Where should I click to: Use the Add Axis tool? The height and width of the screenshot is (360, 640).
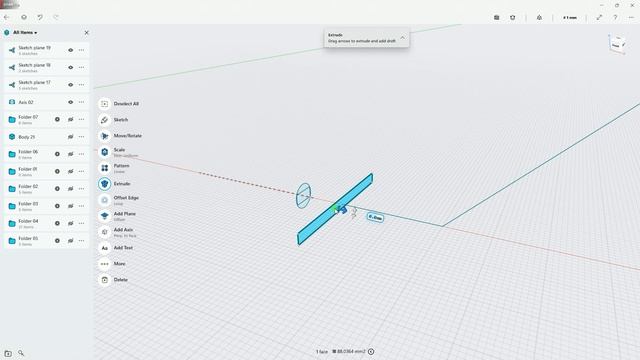click(x=104, y=232)
